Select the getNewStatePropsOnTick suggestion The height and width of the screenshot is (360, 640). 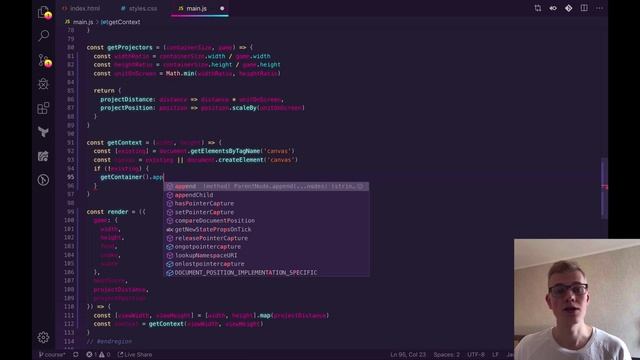266,229
